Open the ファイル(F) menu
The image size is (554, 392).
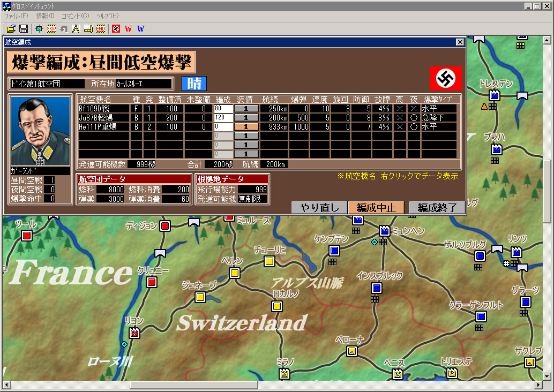coord(16,16)
